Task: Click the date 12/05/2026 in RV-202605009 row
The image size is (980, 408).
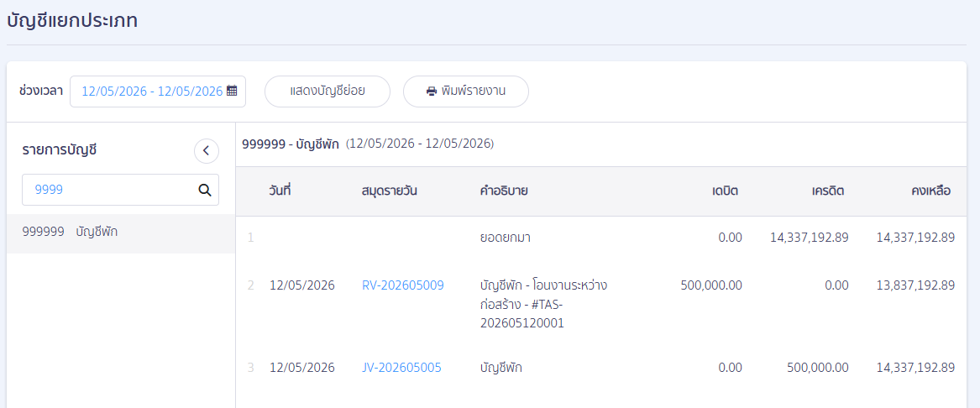Action: pyautogui.click(x=301, y=285)
